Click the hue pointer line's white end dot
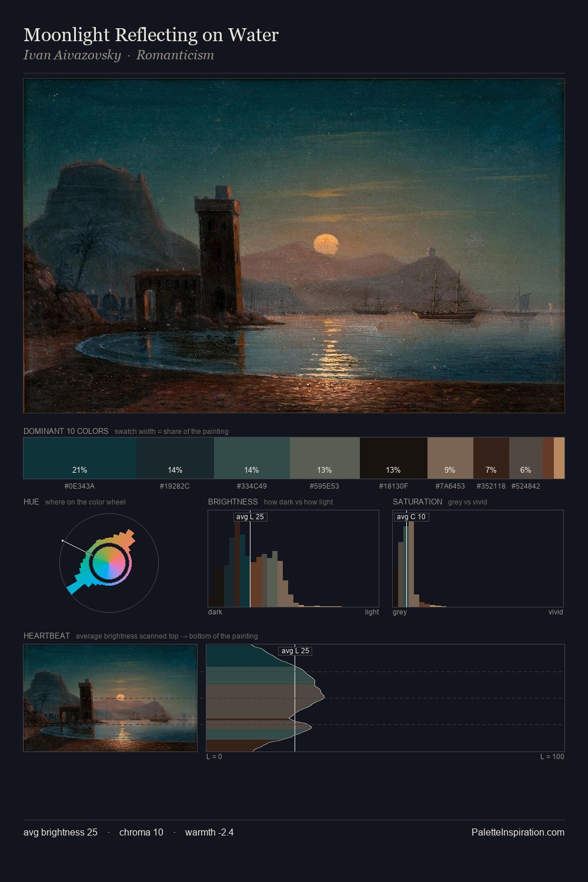 [x=62, y=540]
